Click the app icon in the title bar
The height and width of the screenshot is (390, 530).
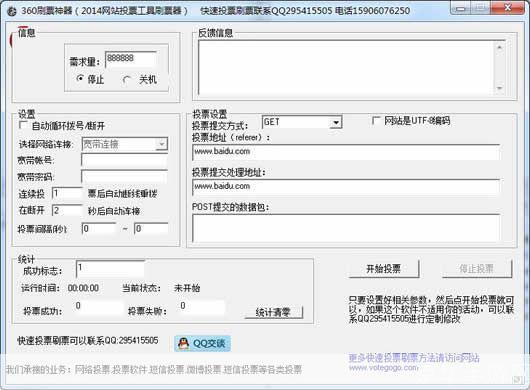11,11
